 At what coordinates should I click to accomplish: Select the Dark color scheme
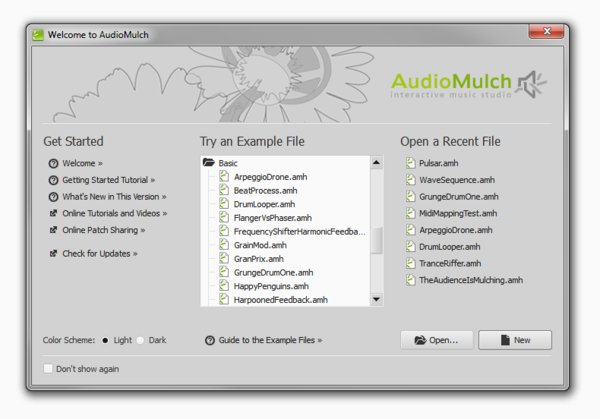coord(140,340)
